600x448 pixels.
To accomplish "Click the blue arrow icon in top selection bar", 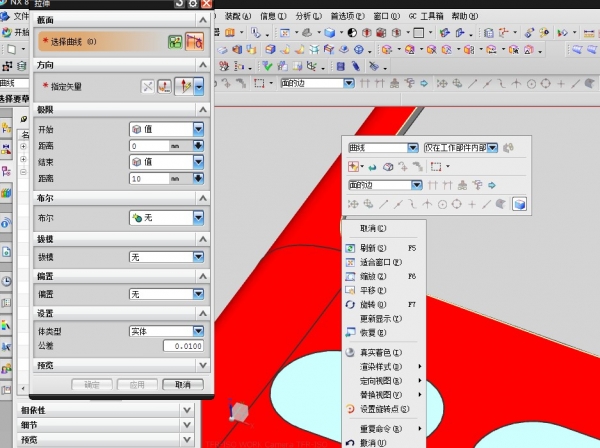I will pos(424,83).
